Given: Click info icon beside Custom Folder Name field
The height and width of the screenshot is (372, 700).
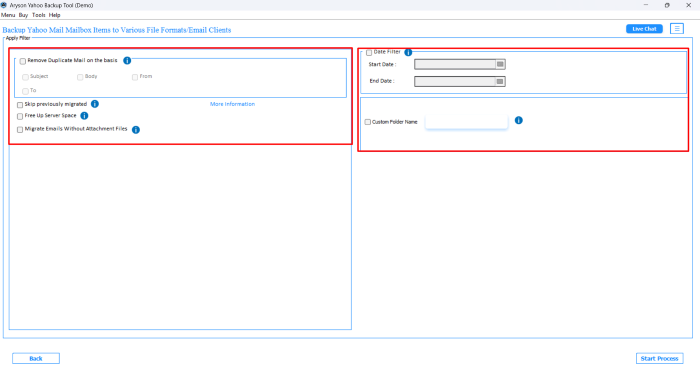Looking at the screenshot, I should (x=518, y=120).
